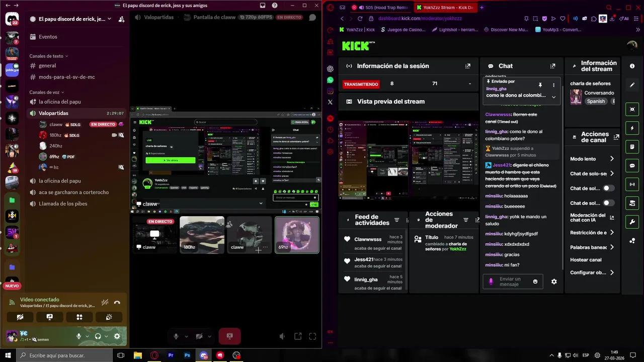This screenshot has height=362, width=644.
Task: Expand pinned message chevron in Kick chat
Action: point(553,97)
